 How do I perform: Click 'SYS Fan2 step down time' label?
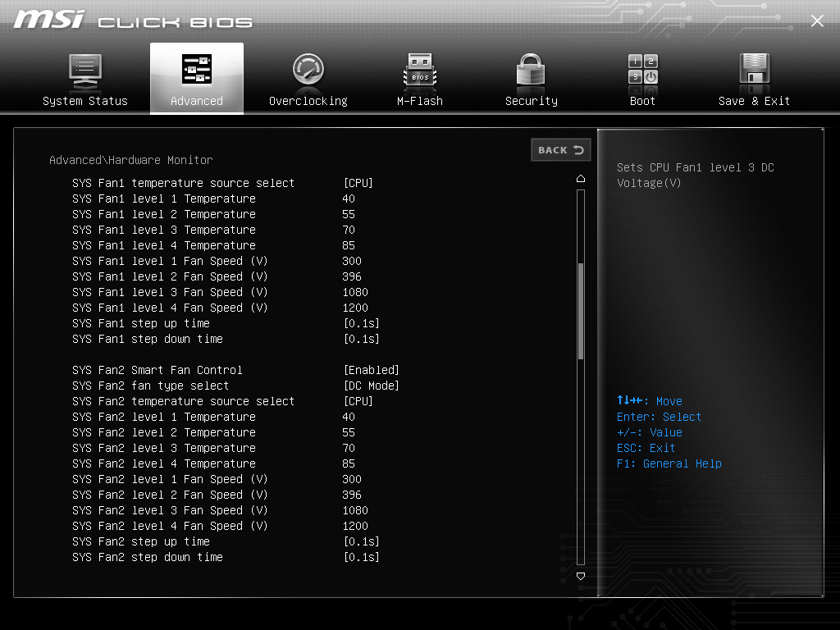pos(148,557)
